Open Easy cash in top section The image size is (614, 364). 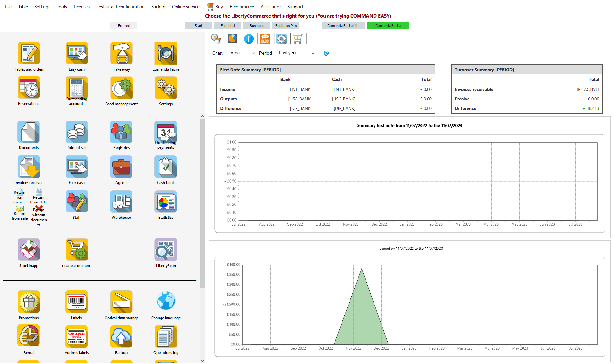click(x=77, y=53)
